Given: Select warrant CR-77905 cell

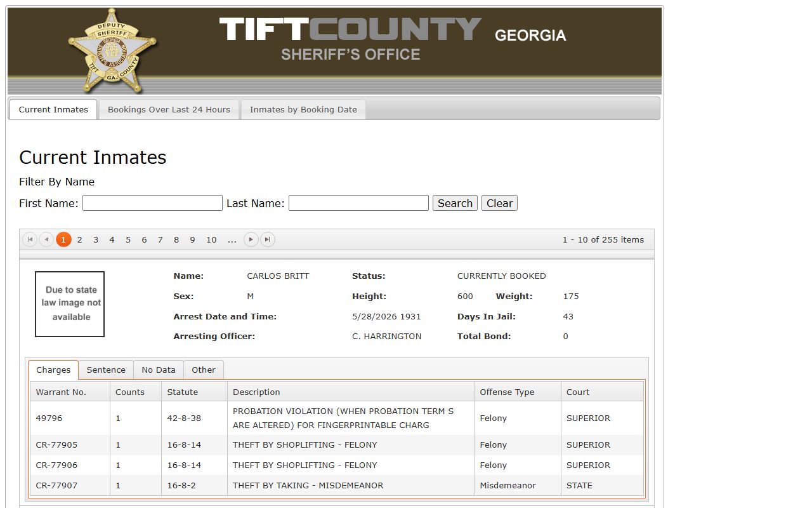Looking at the screenshot, I should click(x=70, y=444).
